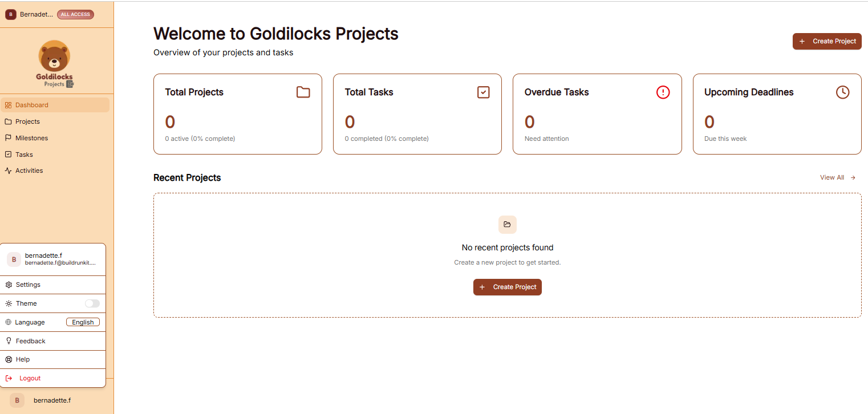Toggle the Theme switch
Screen dimensions: 868x414
(x=92, y=303)
